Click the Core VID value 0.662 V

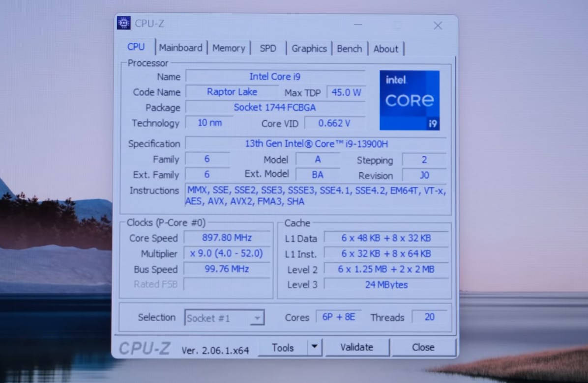334,123
